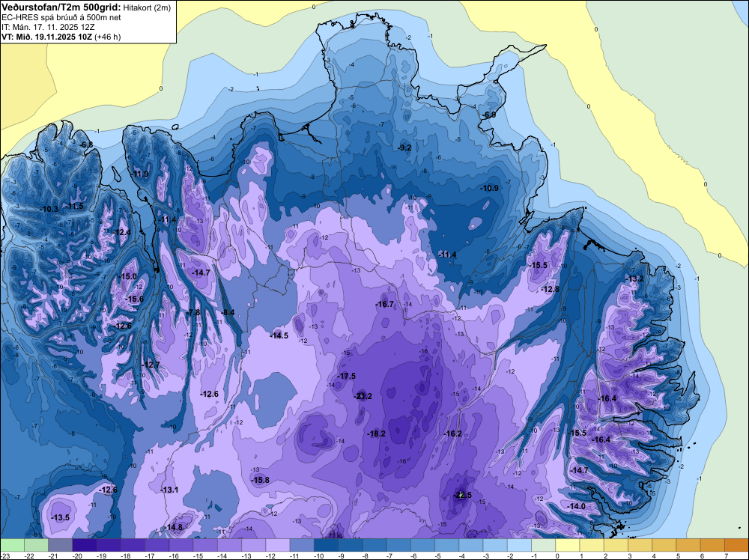The width and height of the screenshot is (749, 560).
Task: Select the -16.2 temperature value
Action: pos(453,433)
